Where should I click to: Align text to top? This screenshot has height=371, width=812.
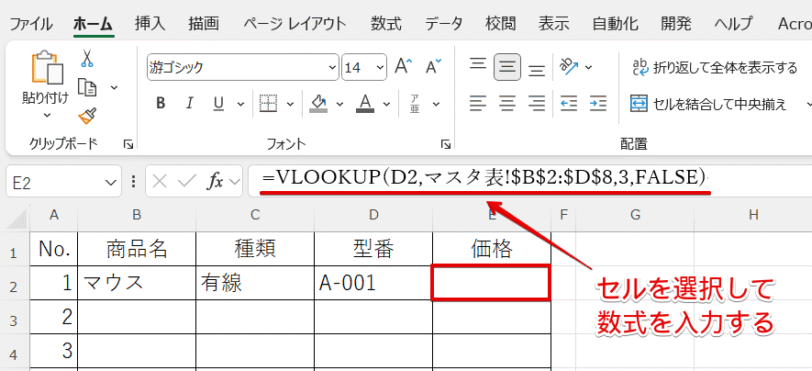[477, 64]
